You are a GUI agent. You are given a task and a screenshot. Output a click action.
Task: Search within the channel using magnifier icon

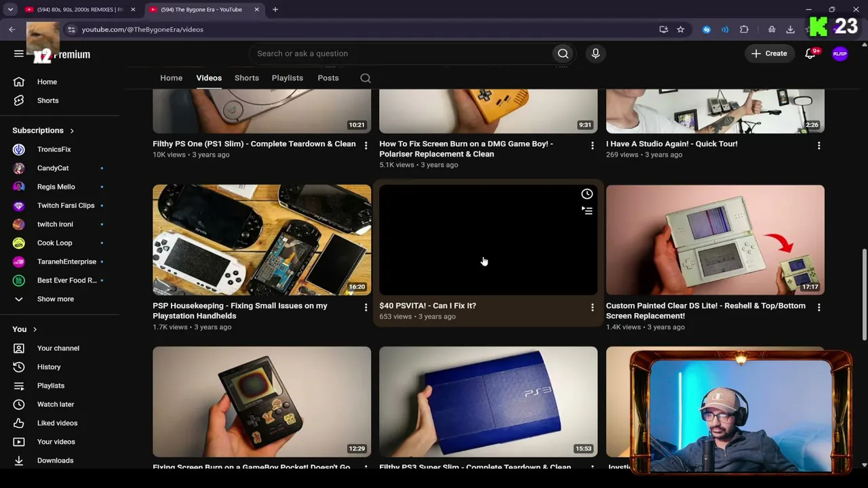click(x=366, y=78)
